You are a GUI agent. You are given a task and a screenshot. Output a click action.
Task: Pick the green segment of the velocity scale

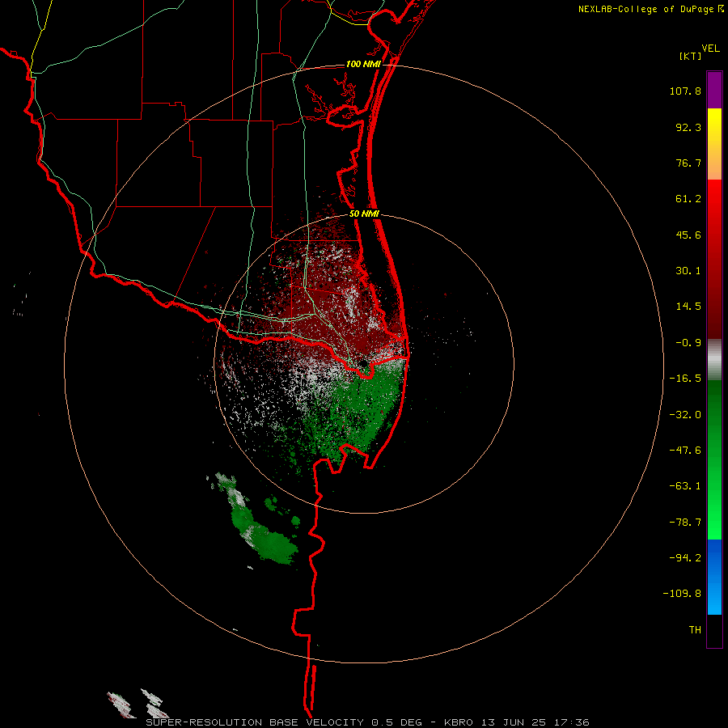(714, 459)
